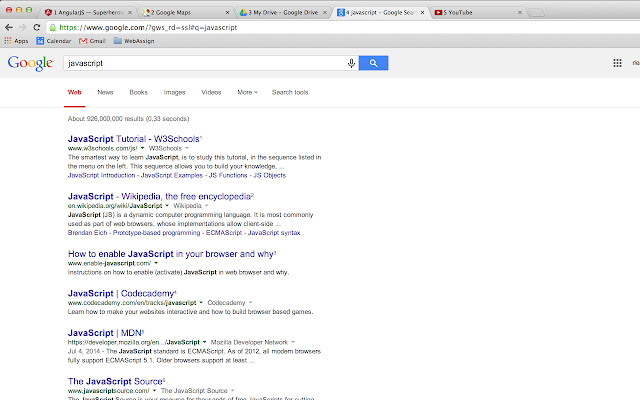
Task: Click the blue search magnifier button
Action: pyautogui.click(x=373, y=63)
